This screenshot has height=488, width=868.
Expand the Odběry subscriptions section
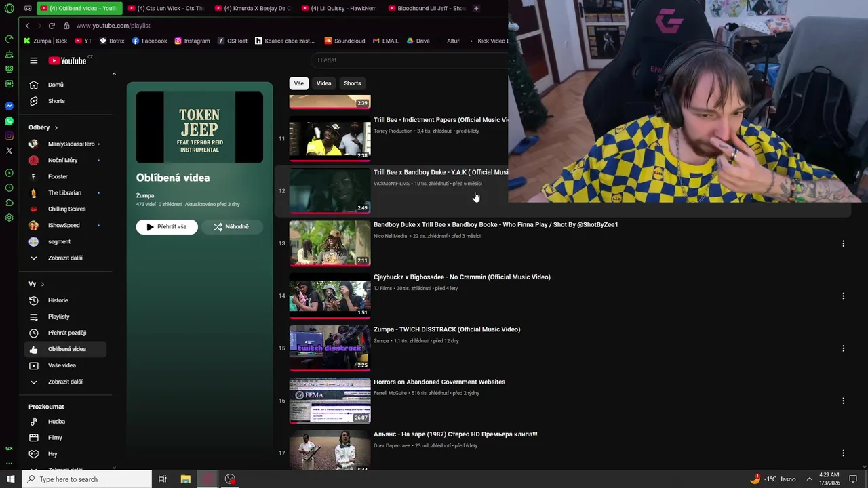(43, 127)
